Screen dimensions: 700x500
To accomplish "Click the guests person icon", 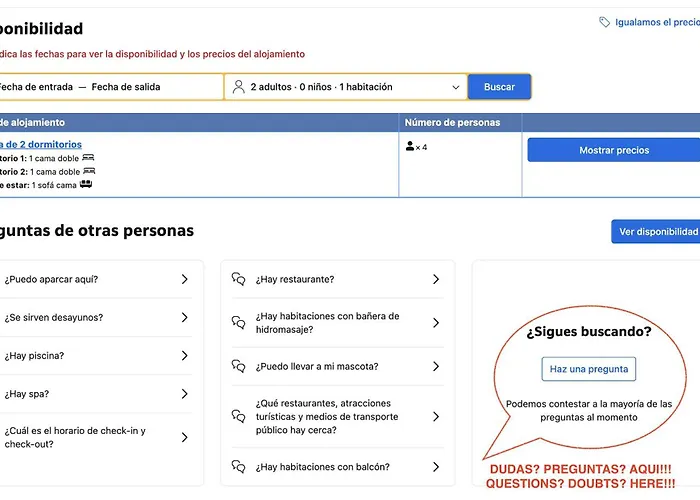I will [238, 87].
